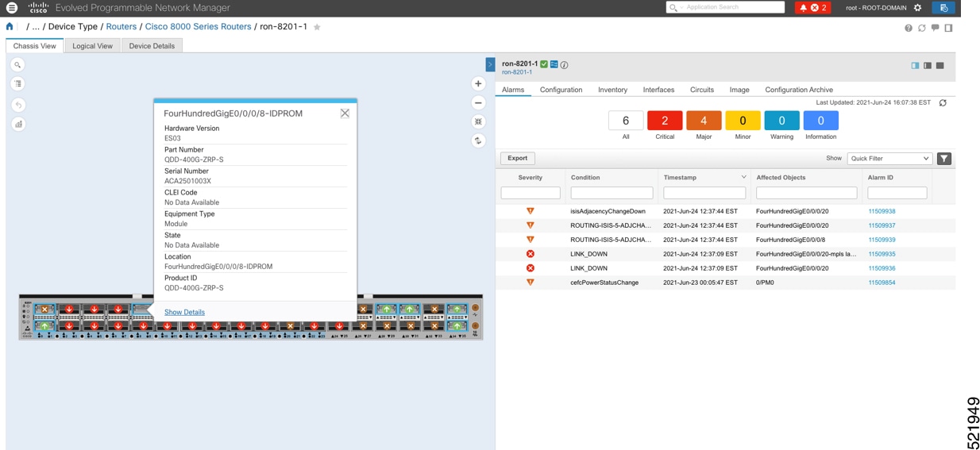Screen dimensions: 980x450
Task: Toggle the page layout dock icon
Action: coord(948,28)
